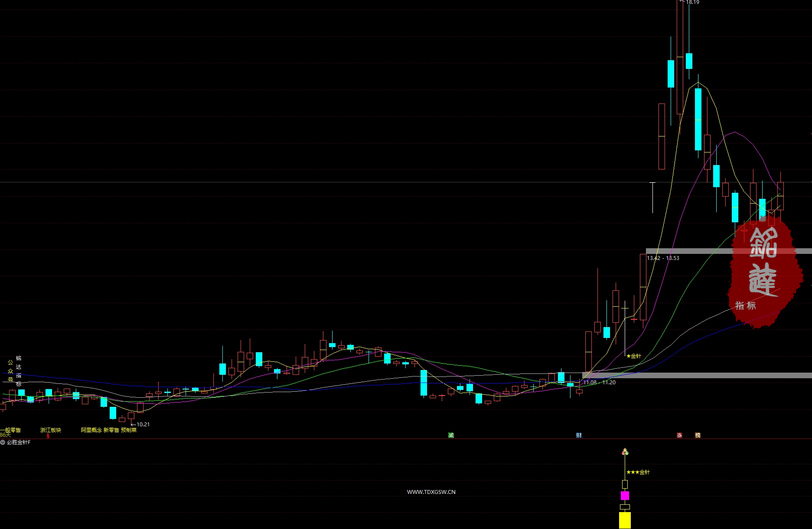Click the red S marker under 浙江板块
The height and width of the screenshot is (529, 812).
coord(48,436)
